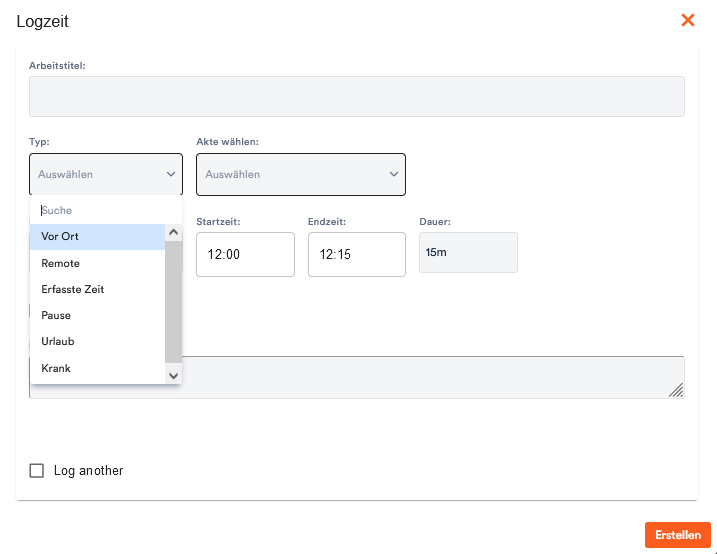Click the list scrollbar down arrow
This screenshot has width=717, height=554.
173,376
